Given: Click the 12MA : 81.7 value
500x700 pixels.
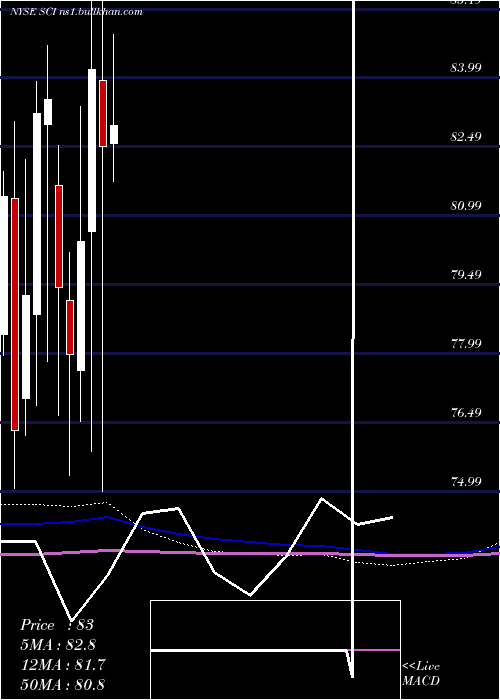Looking at the screenshot, I should 63,665.
